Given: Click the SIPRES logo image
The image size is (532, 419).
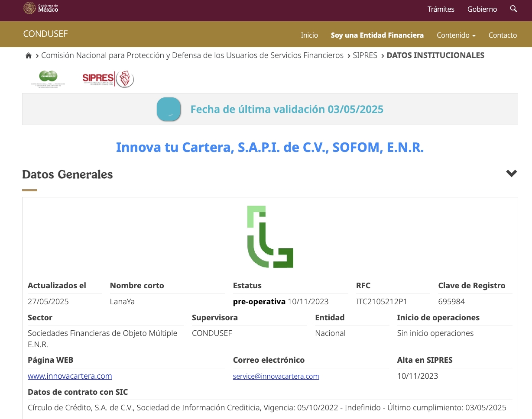Looking at the screenshot, I should (108, 79).
